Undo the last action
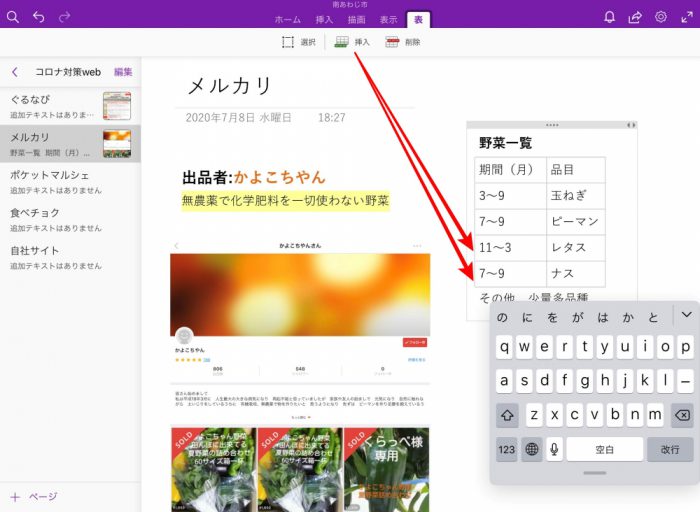 tap(39, 17)
